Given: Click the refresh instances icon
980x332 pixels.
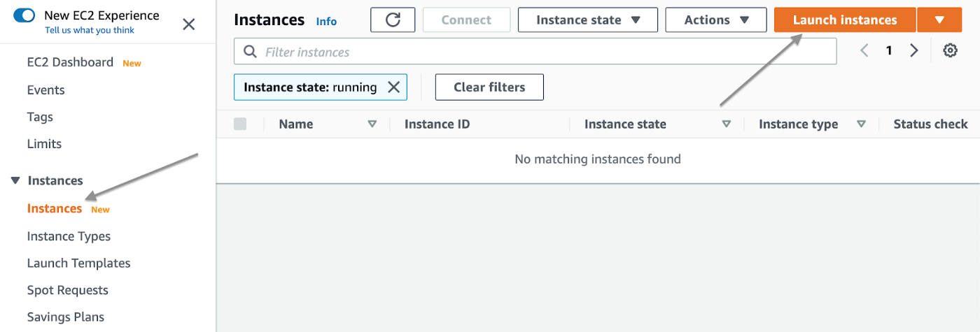Looking at the screenshot, I should click(x=393, y=20).
